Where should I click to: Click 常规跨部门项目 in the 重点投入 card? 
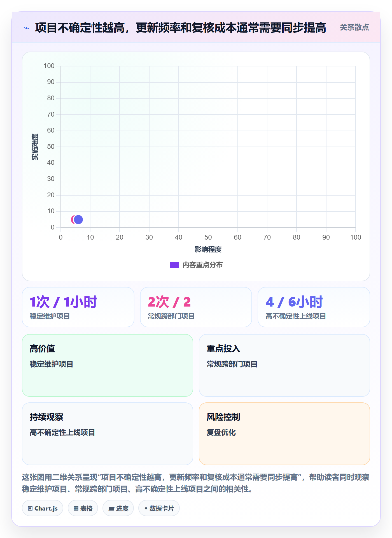click(x=232, y=364)
